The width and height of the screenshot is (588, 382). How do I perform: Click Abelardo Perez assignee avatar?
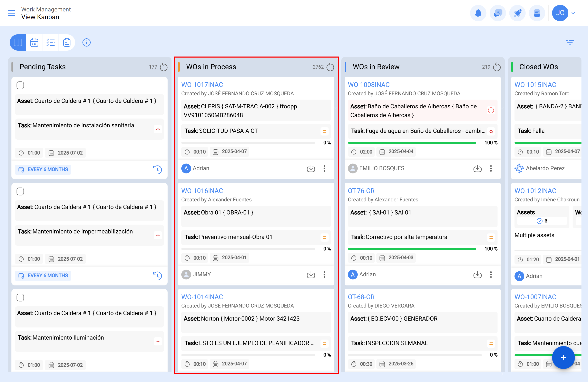pyautogui.click(x=519, y=168)
